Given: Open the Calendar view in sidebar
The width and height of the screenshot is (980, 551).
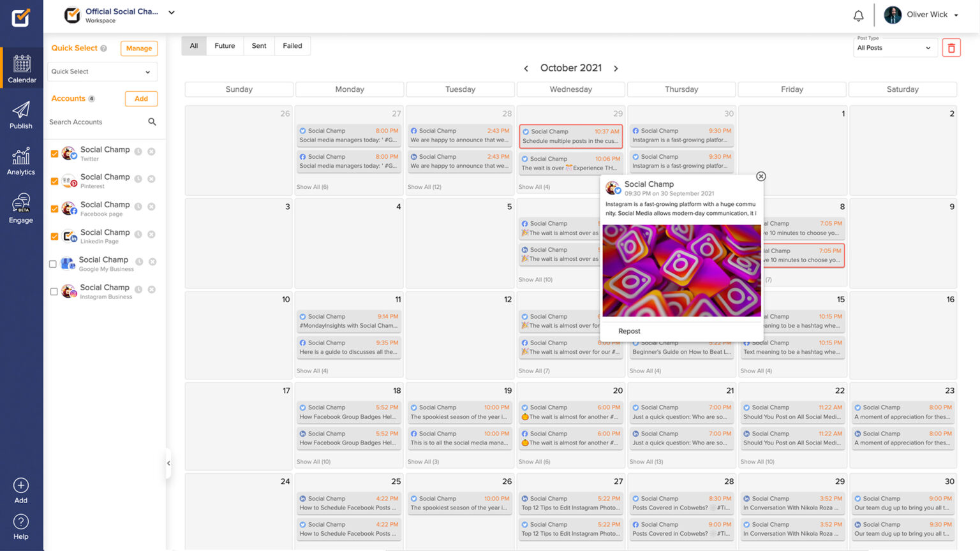Looking at the screenshot, I should pos(22,69).
